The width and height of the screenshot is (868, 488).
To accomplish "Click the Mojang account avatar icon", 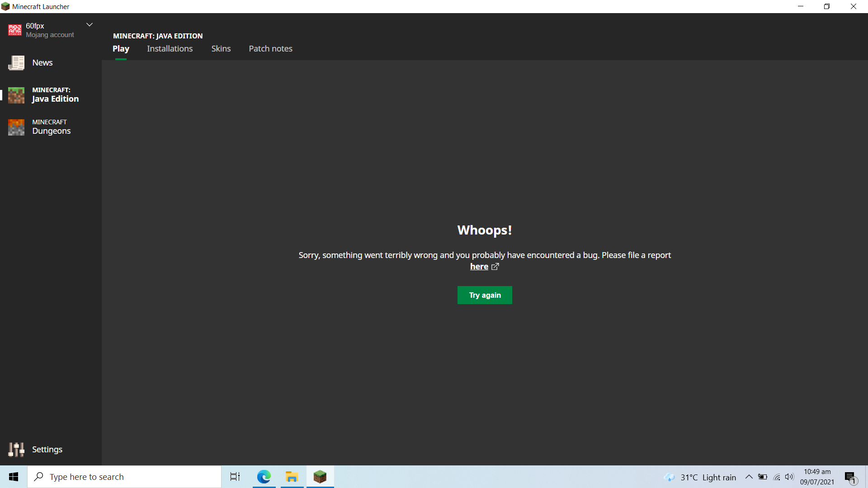I will 15,30.
